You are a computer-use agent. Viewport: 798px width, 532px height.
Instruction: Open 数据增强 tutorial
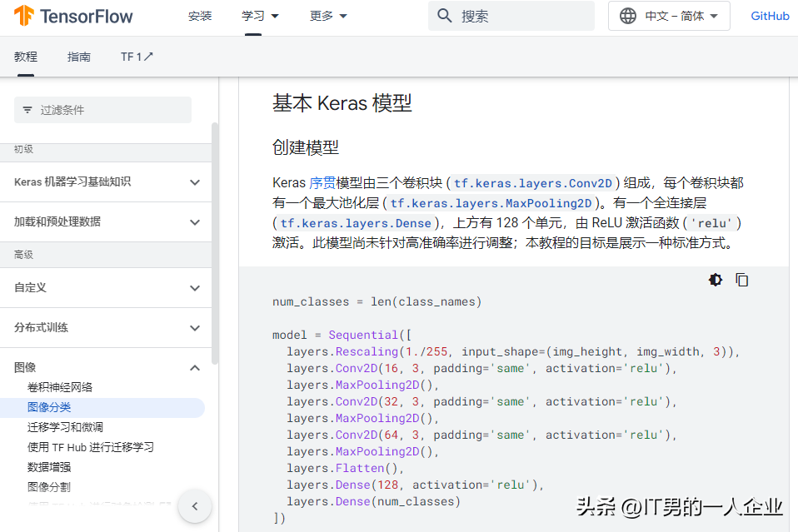49,467
